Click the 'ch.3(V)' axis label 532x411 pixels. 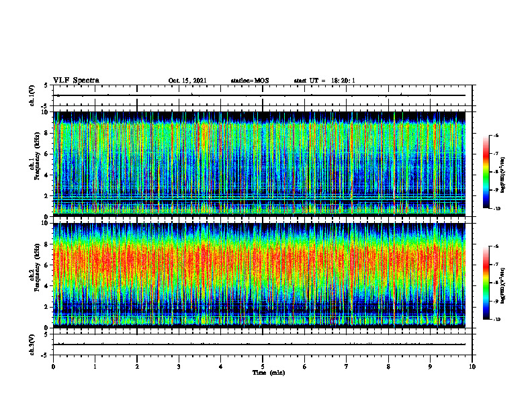coord(32,345)
